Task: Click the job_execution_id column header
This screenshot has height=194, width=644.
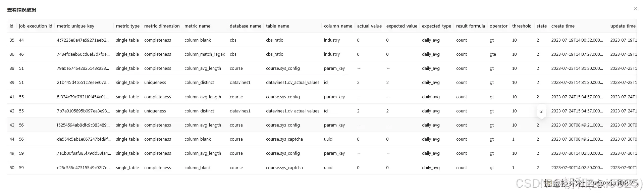Action: point(36,26)
